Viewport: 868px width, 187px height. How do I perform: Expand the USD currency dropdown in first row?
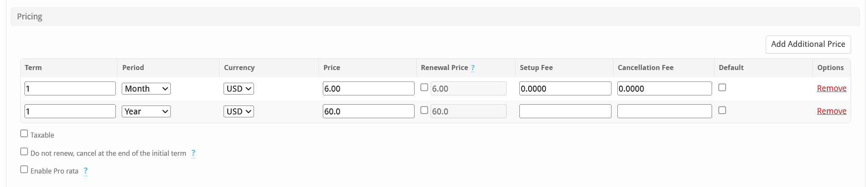tap(239, 89)
